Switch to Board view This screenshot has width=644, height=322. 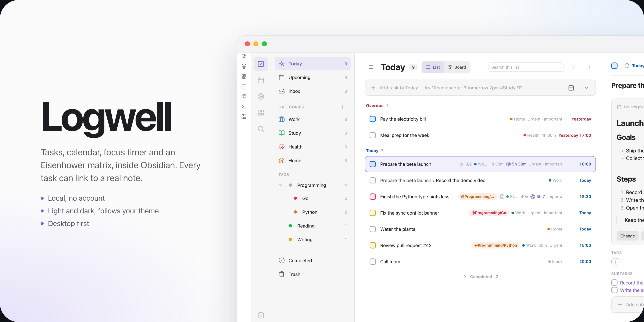click(x=457, y=67)
